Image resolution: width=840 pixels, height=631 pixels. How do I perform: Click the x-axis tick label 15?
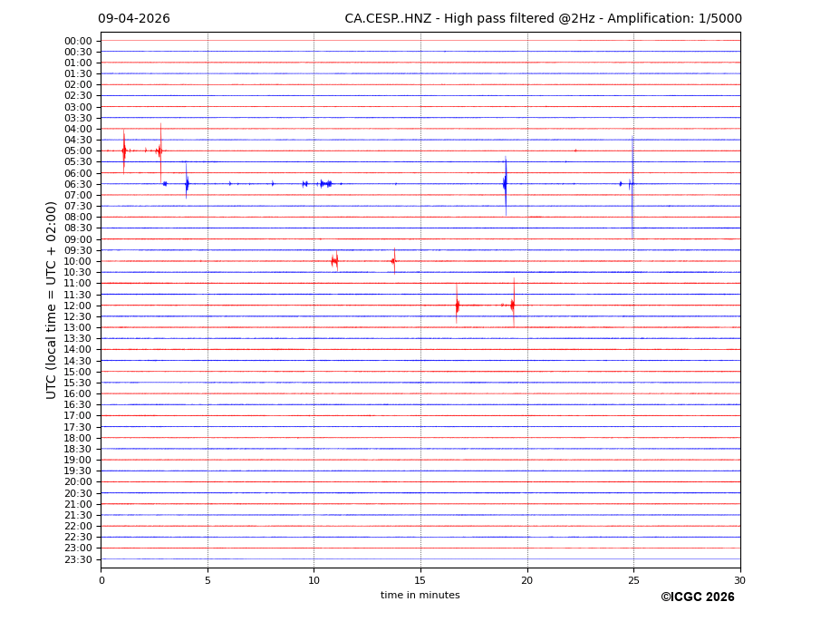[420, 580]
